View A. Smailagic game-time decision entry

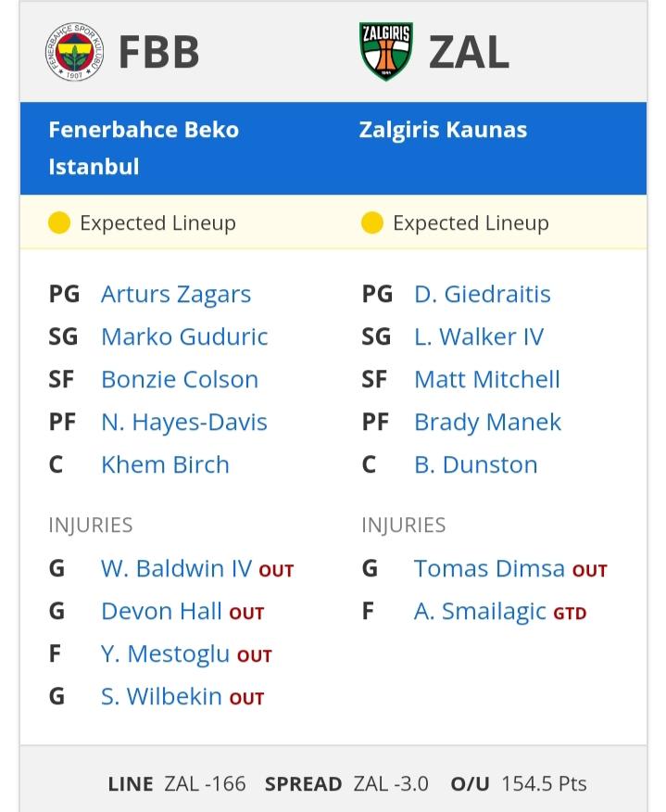pos(480,612)
